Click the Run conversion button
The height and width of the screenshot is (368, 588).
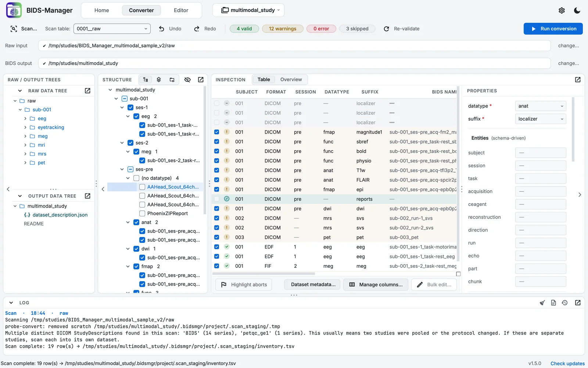pyautogui.click(x=553, y=29)
